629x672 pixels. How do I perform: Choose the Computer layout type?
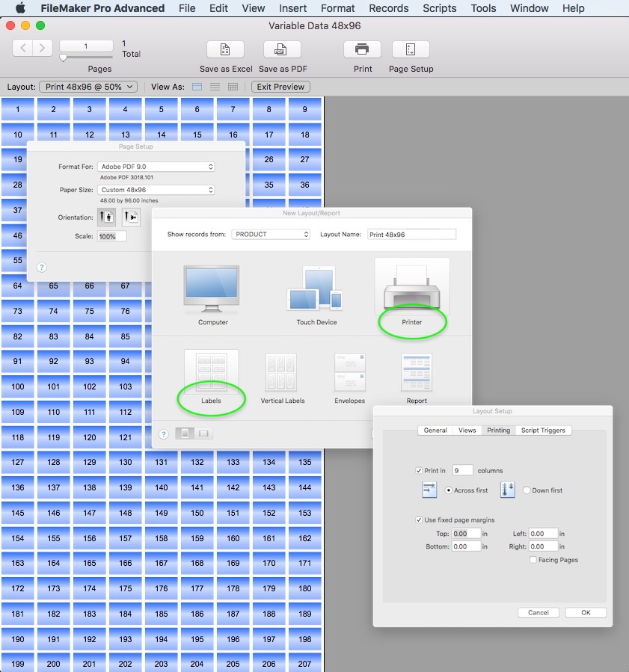pyautogui.click(x=212, y=290)
